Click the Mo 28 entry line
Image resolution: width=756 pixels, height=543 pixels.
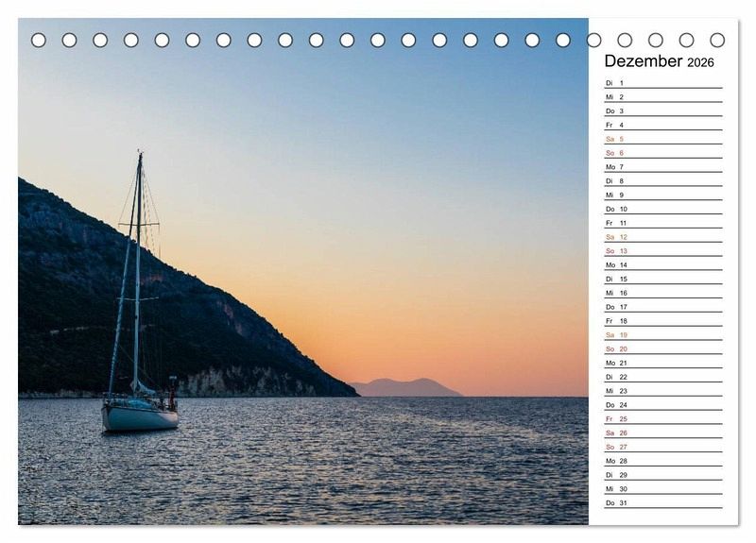[x=662, y=461]
